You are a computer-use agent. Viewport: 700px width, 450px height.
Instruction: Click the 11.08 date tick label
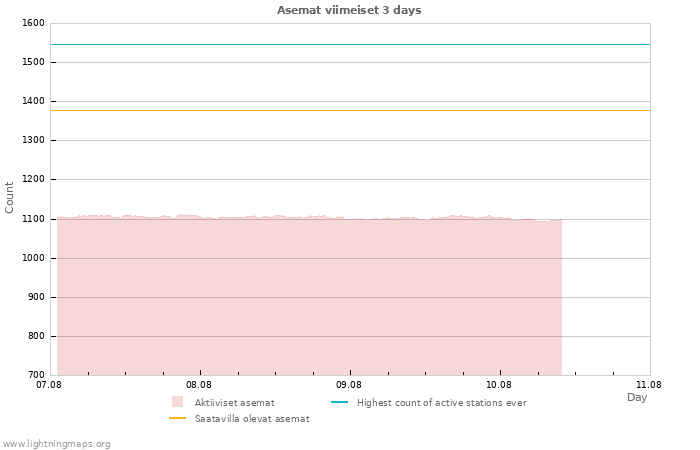point(649,384)
